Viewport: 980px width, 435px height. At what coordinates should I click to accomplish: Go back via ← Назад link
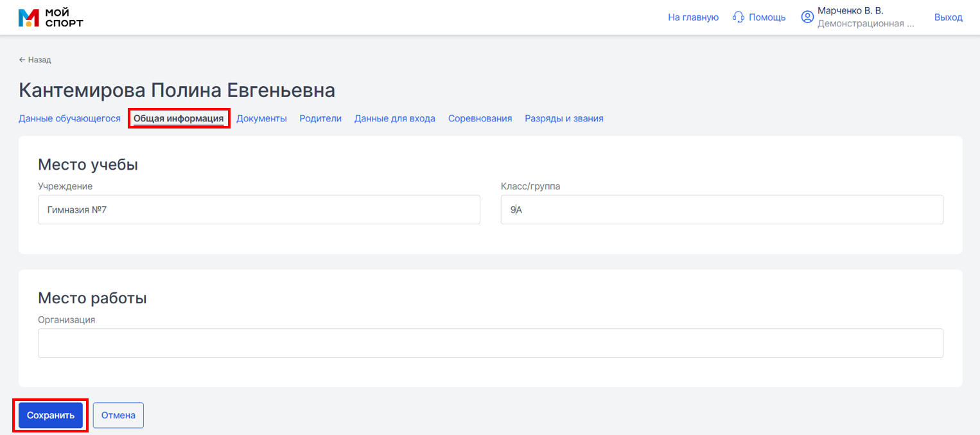pyautogui.click(x=35, y=60)
